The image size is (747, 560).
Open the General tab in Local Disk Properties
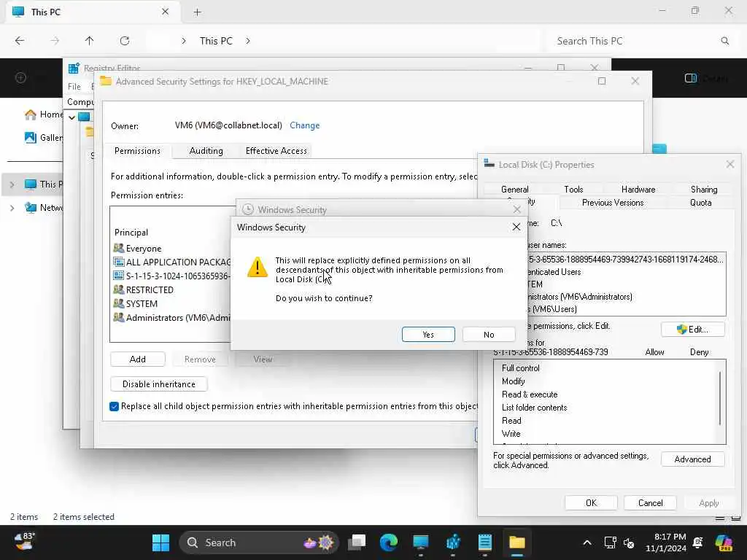pos(514,189)
